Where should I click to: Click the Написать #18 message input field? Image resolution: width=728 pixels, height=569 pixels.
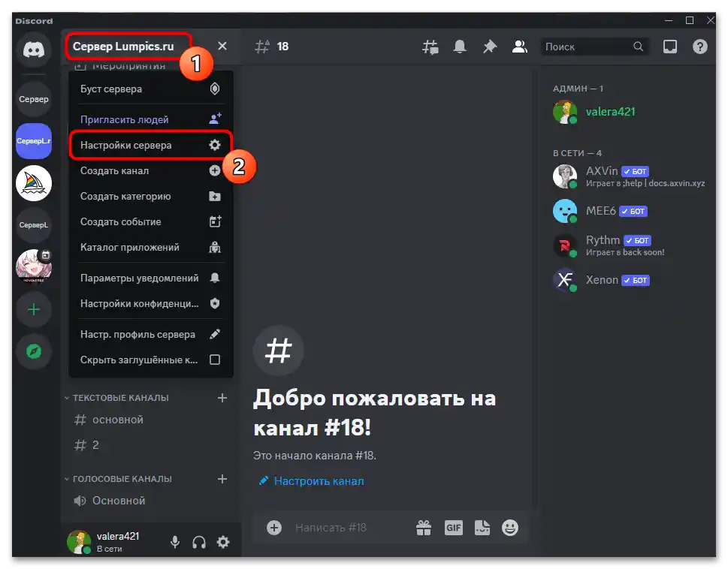click(331, 527)
